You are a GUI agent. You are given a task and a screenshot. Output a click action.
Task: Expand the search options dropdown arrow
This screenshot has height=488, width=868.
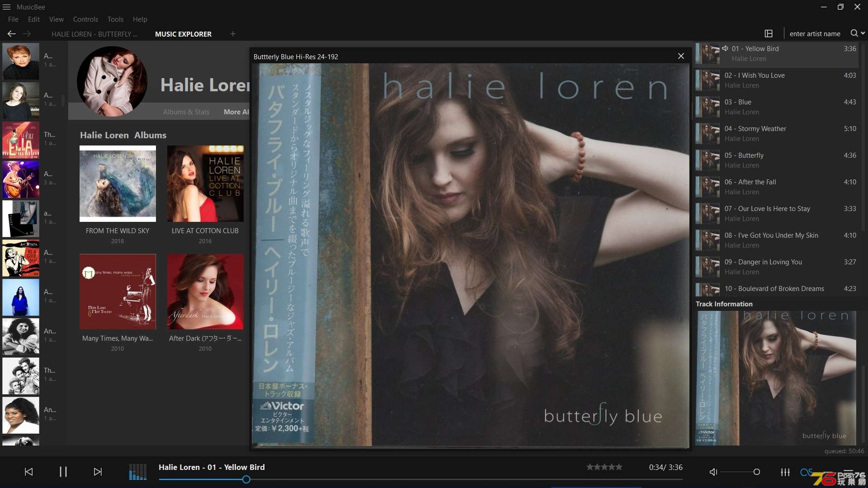pos(863,33)
